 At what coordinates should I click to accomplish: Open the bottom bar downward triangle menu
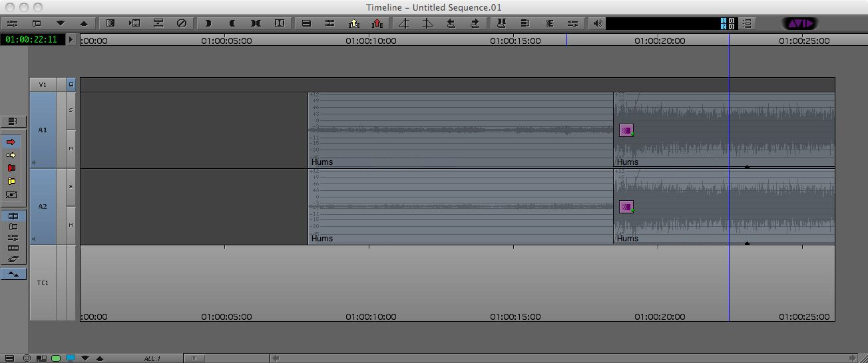tap(85, 358)
